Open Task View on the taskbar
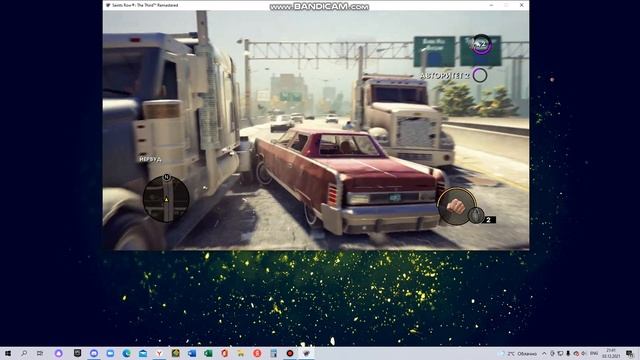Screen dimensions: 640x360 click(40, 353)
